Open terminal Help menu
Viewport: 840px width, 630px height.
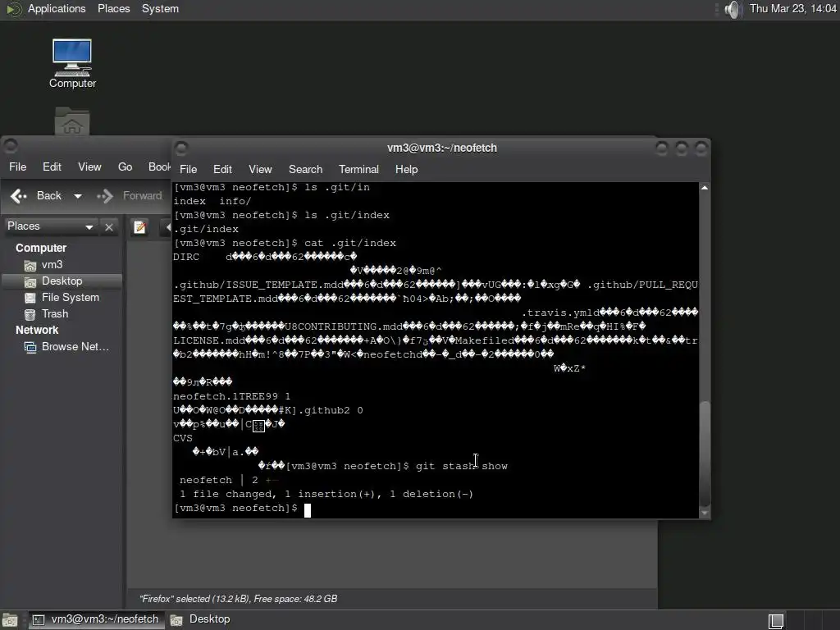[x=407, y=169]
